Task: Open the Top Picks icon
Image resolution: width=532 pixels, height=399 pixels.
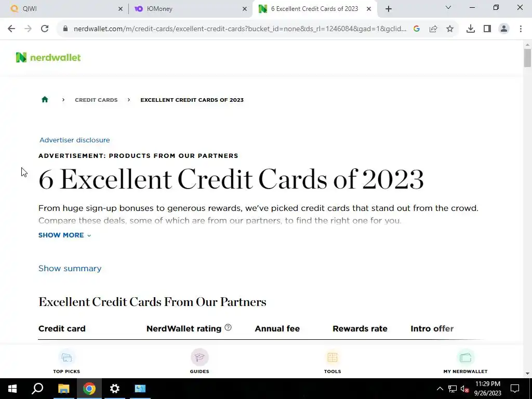Action: [x=66, y=357]
